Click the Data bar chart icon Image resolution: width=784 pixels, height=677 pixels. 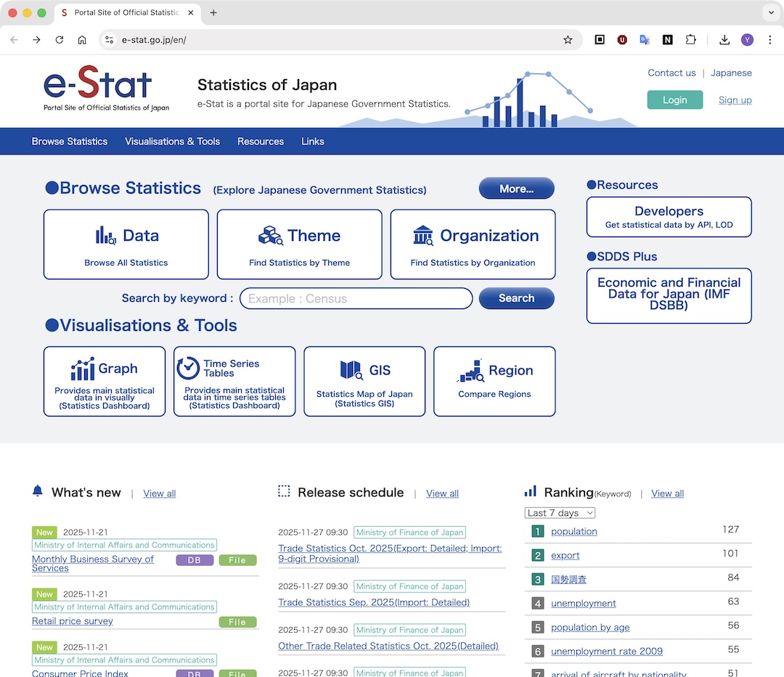tap(106, 235)
